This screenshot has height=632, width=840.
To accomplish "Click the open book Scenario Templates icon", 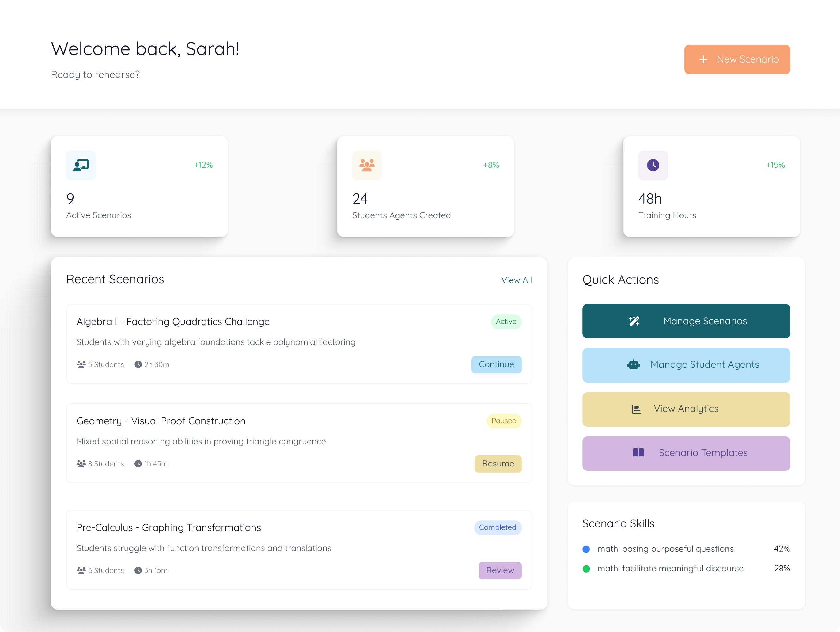I will click(638, 453).
